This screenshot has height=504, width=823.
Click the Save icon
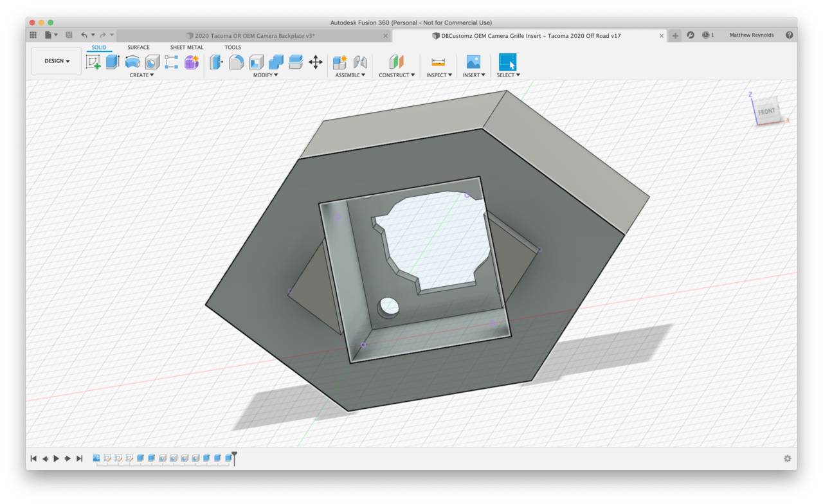(x=69, y=35)
